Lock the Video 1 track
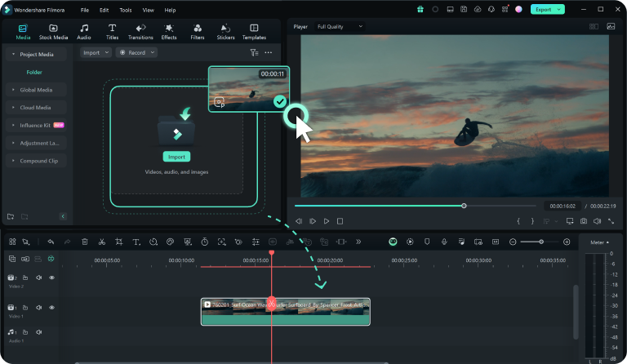 tap(25, 308)
